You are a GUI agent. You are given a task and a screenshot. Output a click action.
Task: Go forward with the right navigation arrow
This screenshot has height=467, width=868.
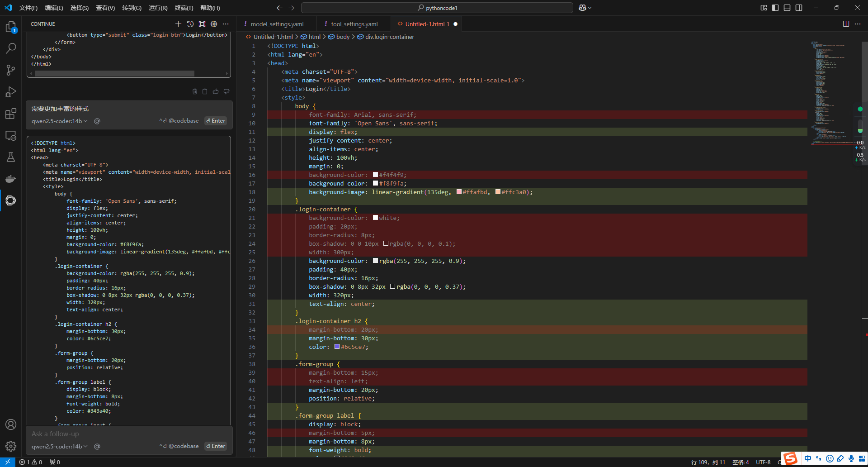(291, 8)
